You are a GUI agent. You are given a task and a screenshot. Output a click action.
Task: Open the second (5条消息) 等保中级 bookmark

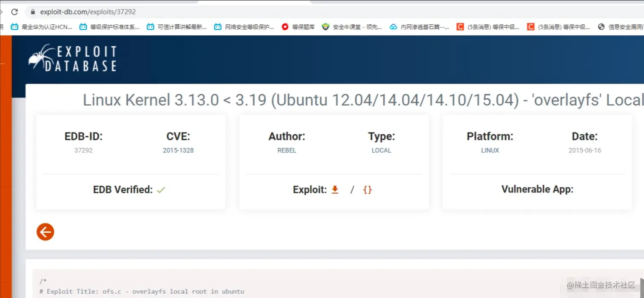click(559, 27)
